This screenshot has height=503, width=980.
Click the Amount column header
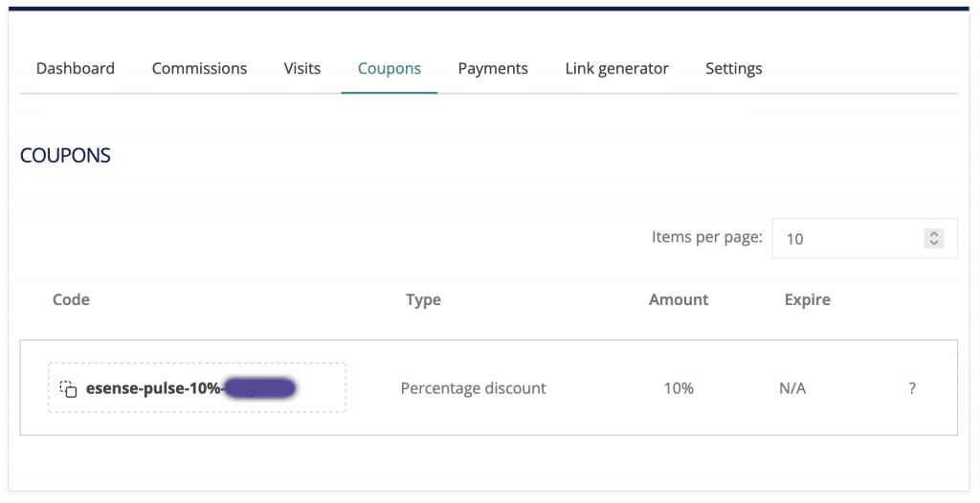(679, 299)
